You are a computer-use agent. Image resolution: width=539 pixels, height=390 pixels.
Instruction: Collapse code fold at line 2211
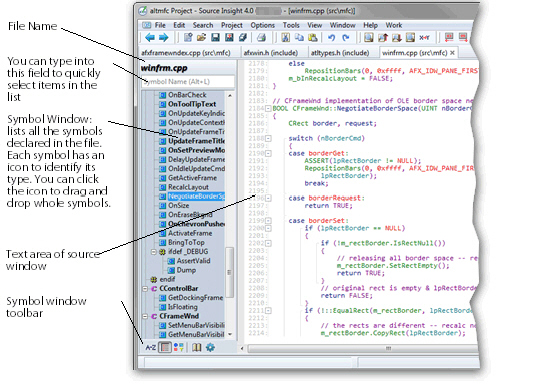tap(268, 311)
